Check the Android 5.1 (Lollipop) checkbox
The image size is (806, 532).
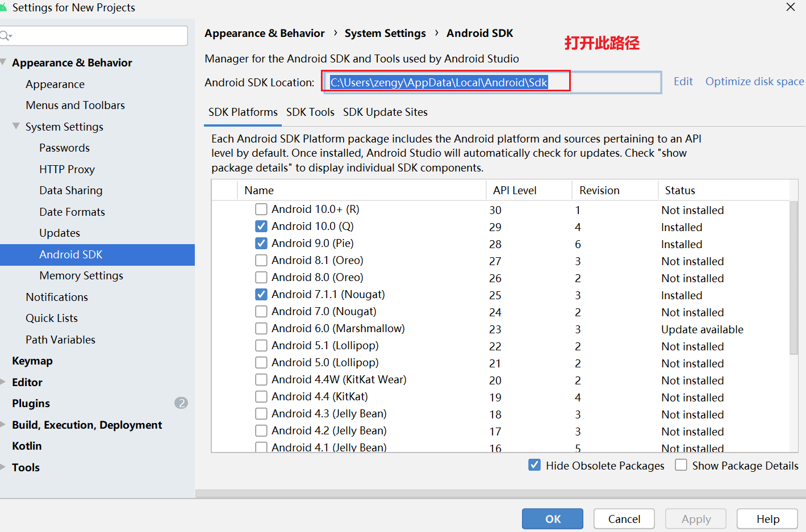click(x=261, y=346)
